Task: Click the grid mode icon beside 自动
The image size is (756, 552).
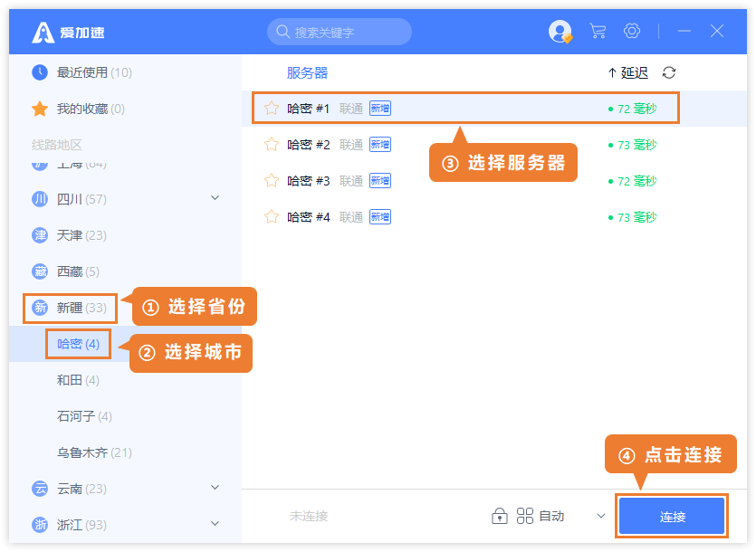Action: [525, 516]
